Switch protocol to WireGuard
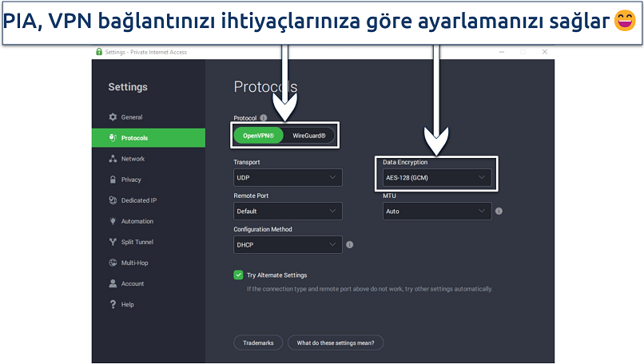 click(x=308, y=136)
